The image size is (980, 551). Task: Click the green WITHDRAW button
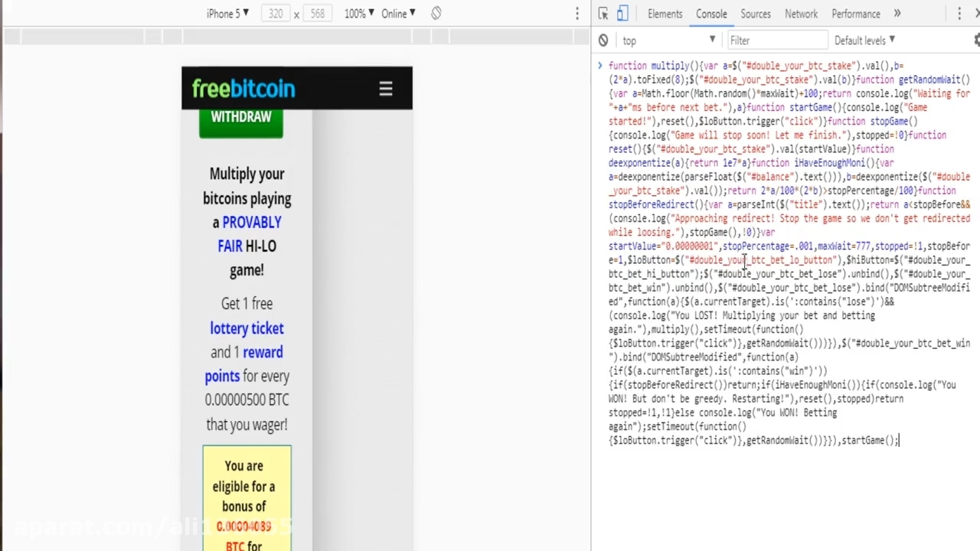click(241, 120)
